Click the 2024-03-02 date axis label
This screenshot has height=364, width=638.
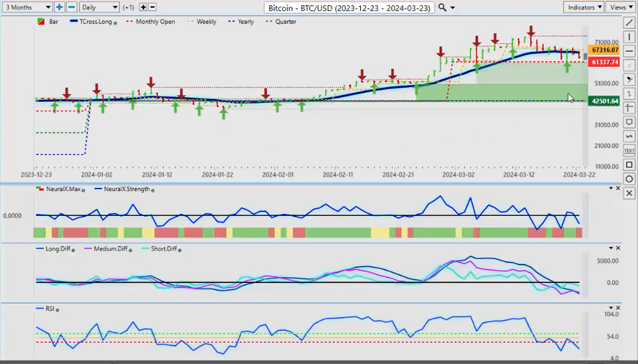pos(458,175)
